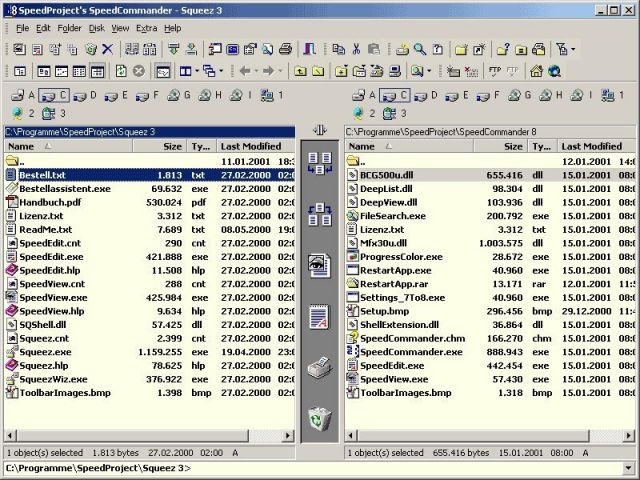Sort right panel by Size column header
The image size is (640, 480).
(500, 146)
